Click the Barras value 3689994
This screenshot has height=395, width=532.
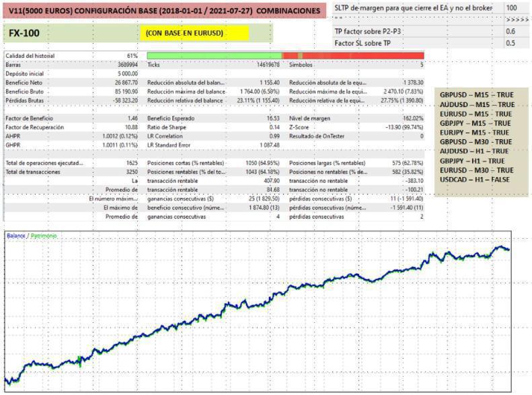(x=128, y=65)
